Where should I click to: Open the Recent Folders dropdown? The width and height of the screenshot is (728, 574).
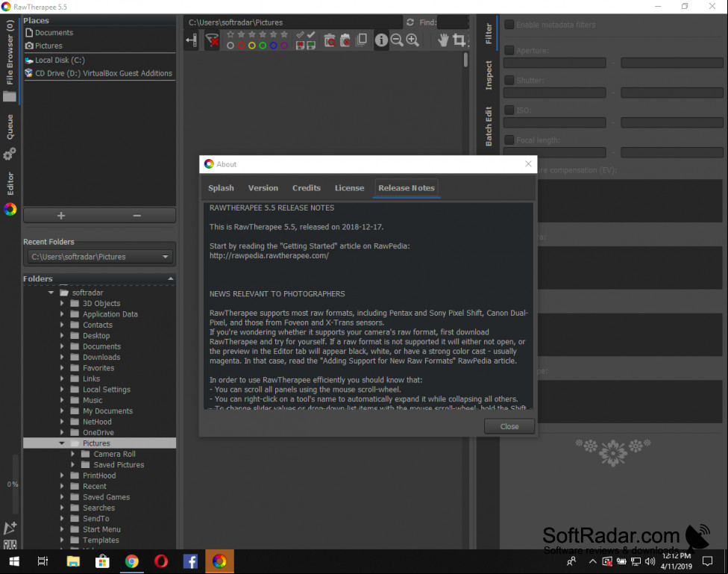point(100,257)
